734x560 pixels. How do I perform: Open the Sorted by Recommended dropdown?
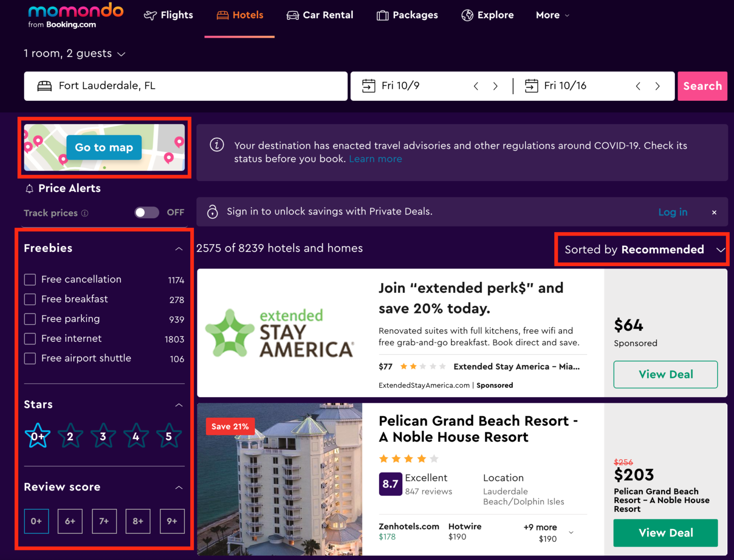coord(641,249)
